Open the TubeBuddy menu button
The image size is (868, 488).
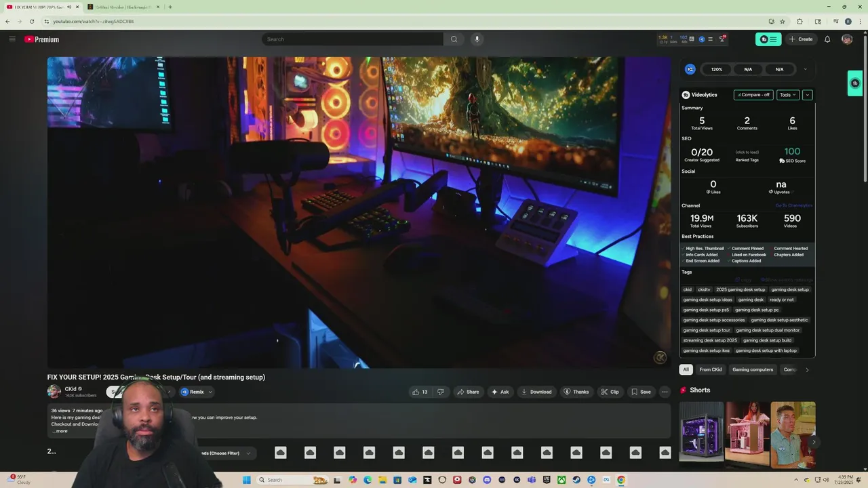pyautogui.click(x=768, y=39)
